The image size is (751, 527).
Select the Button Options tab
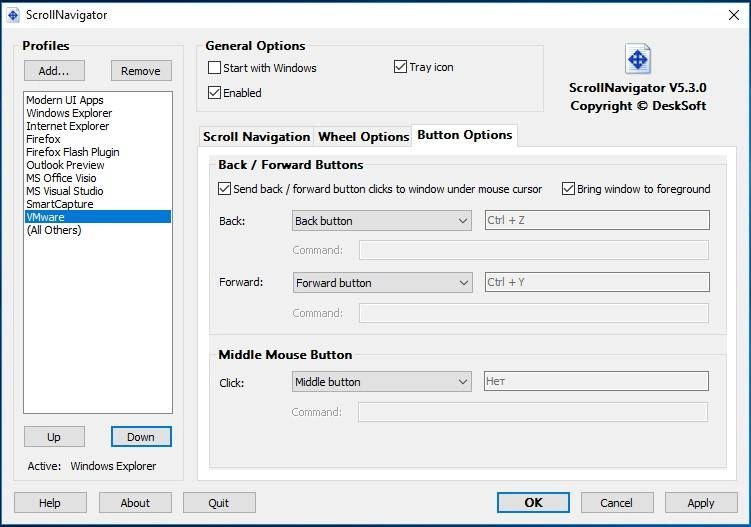465,135
